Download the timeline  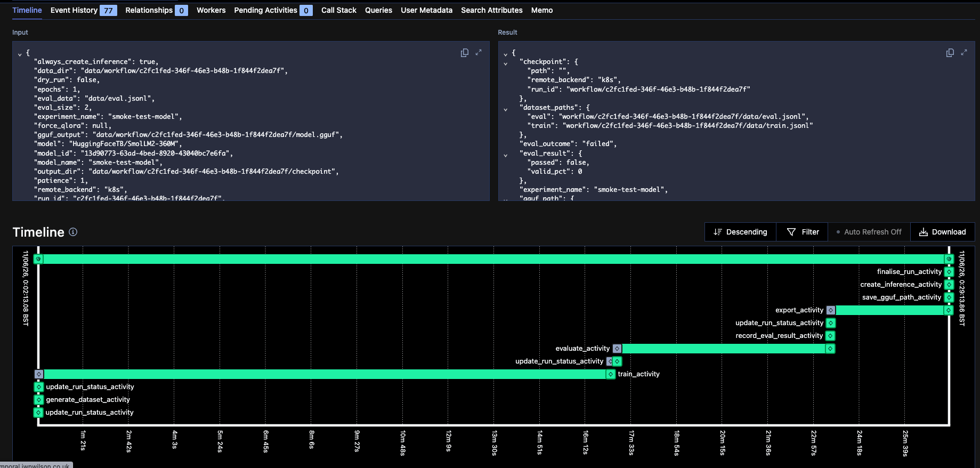(x=943, y=232)
